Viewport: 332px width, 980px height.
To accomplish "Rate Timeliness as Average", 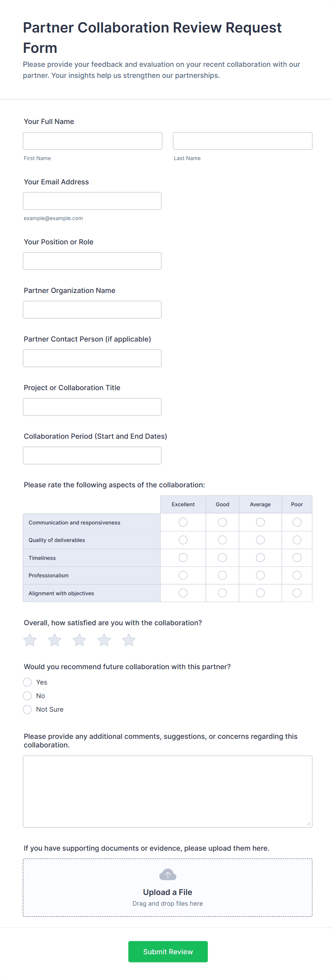I will 260,558.
